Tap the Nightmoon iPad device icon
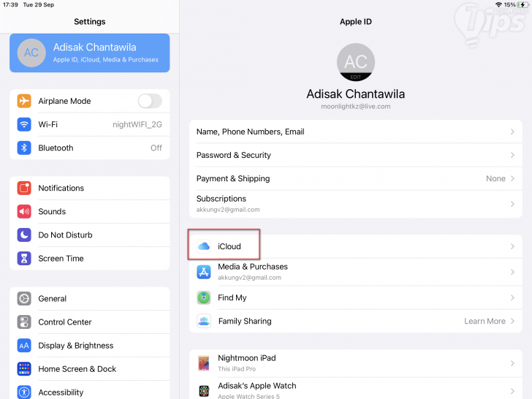532x399 pixels. click(204, 363)
